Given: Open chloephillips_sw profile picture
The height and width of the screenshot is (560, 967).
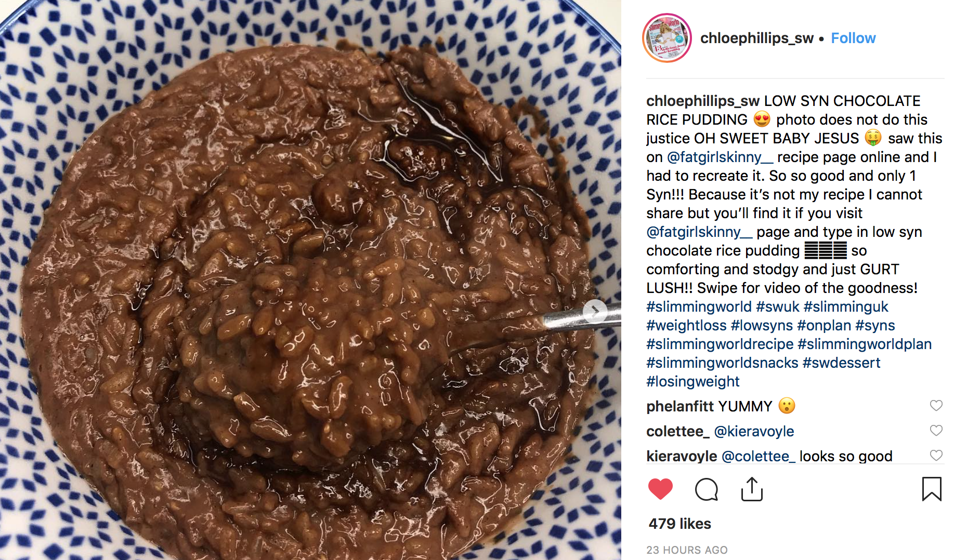Looking at the screenshot, I should (667, 38).
